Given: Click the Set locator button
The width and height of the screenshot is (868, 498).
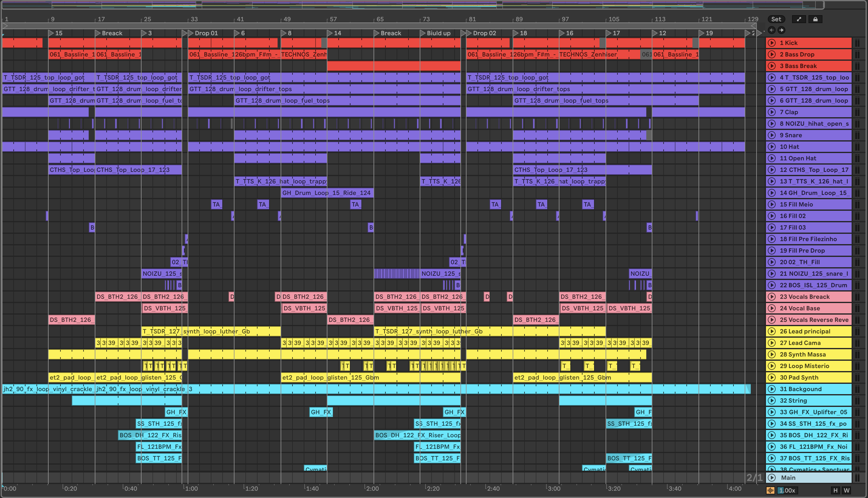Looking at the screenshot, I should (x=776, y=19).
